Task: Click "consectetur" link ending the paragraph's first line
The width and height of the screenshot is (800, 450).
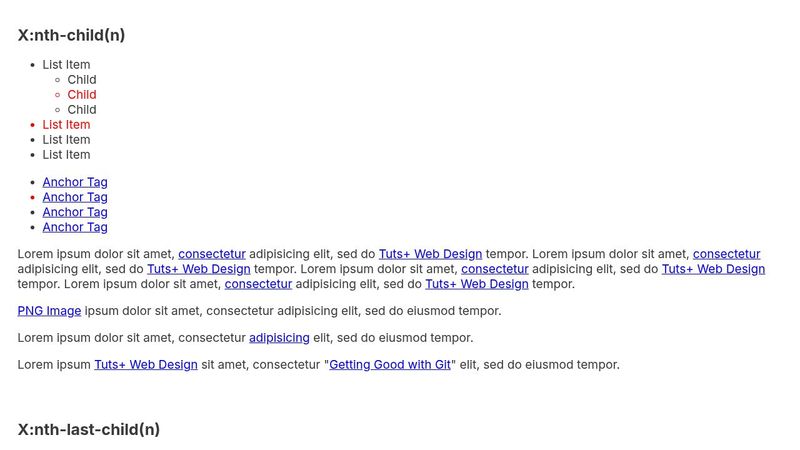Action: [726, 254]
